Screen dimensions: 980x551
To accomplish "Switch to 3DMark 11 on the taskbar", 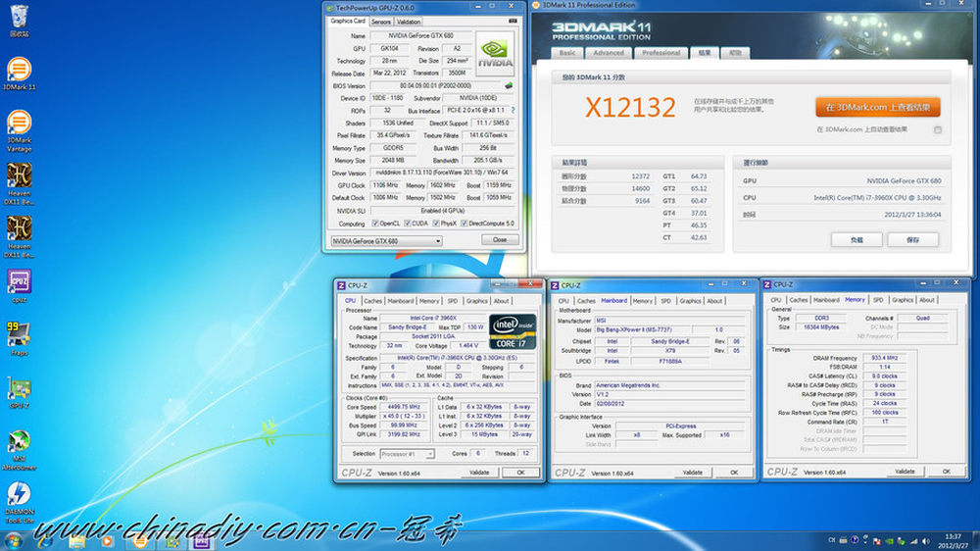I will click(x=140, y=541).
